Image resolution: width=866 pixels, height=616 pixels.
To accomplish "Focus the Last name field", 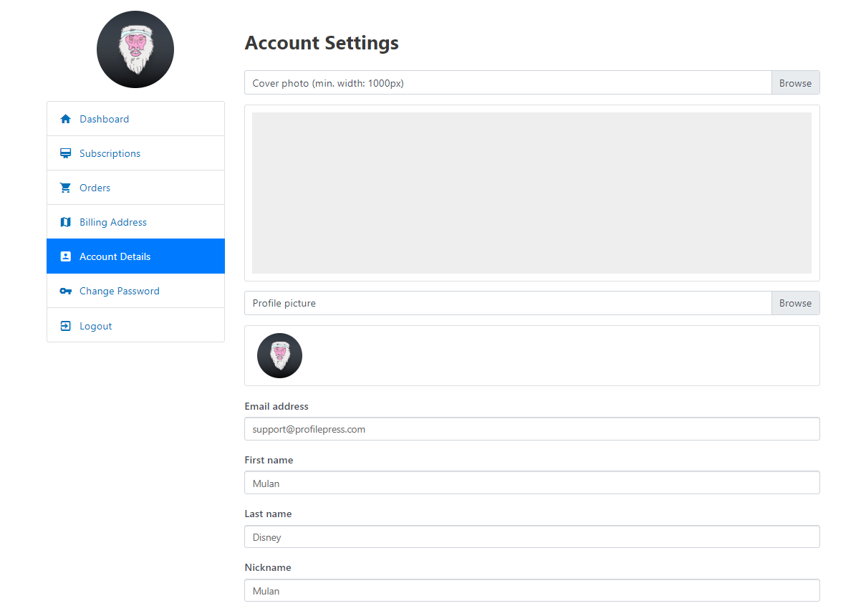I will 532,536.
